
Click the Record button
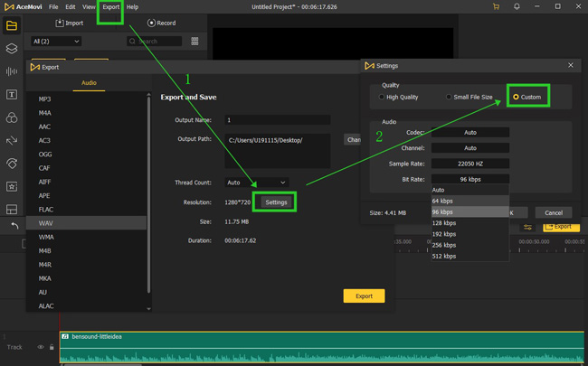161,23
